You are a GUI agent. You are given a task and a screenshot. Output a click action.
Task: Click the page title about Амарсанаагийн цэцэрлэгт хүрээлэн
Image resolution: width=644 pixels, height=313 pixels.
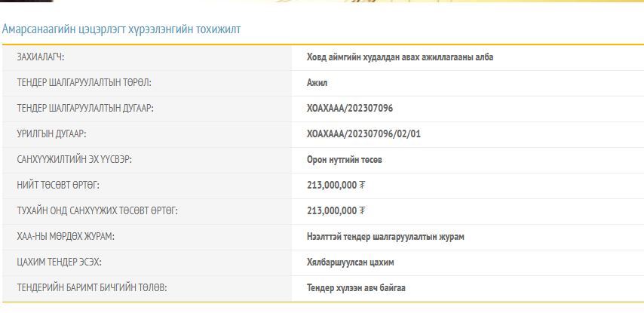click(121, 29)
